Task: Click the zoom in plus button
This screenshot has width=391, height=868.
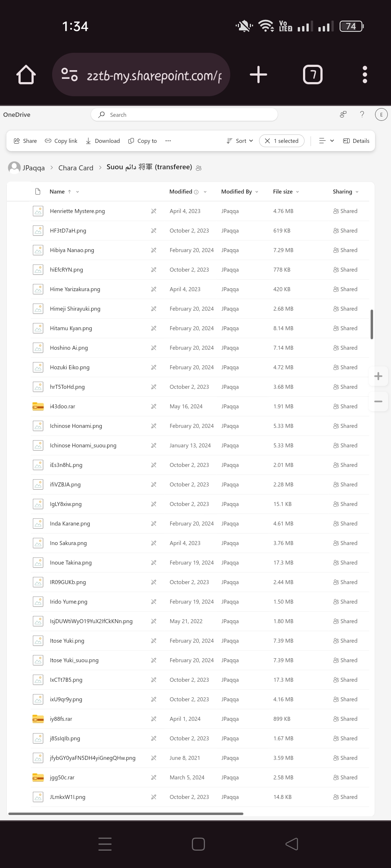Action: pos(378,376)
